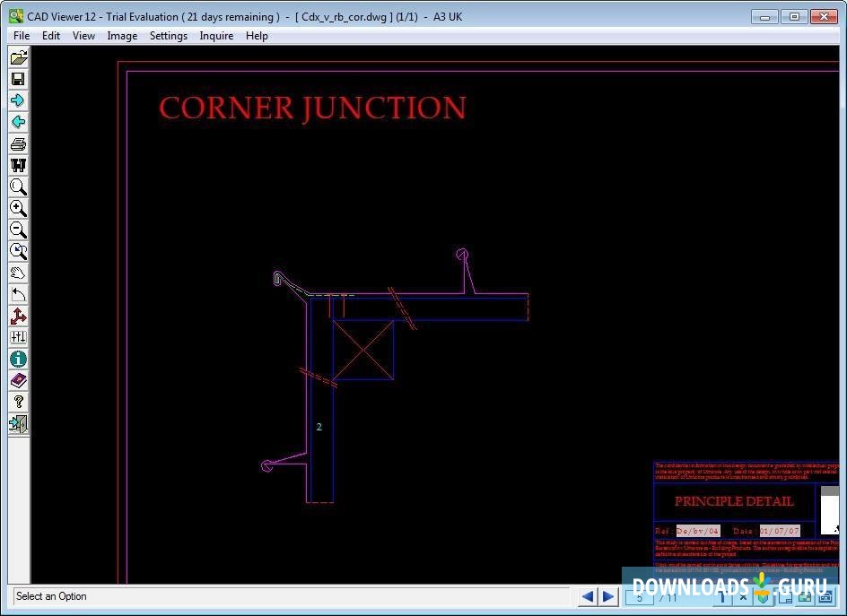Open the Image menu

(122, 36)
